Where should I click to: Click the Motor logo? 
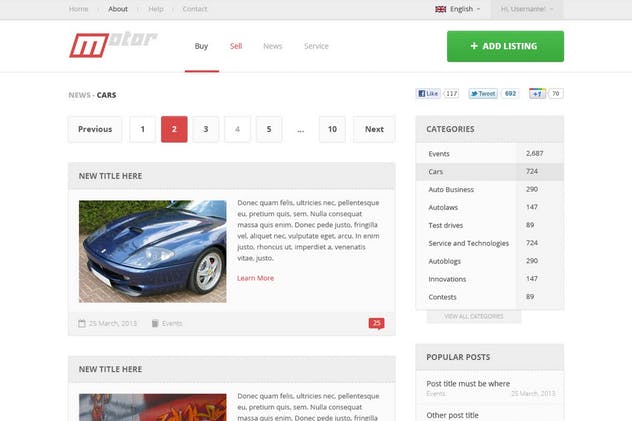(113, 44)
